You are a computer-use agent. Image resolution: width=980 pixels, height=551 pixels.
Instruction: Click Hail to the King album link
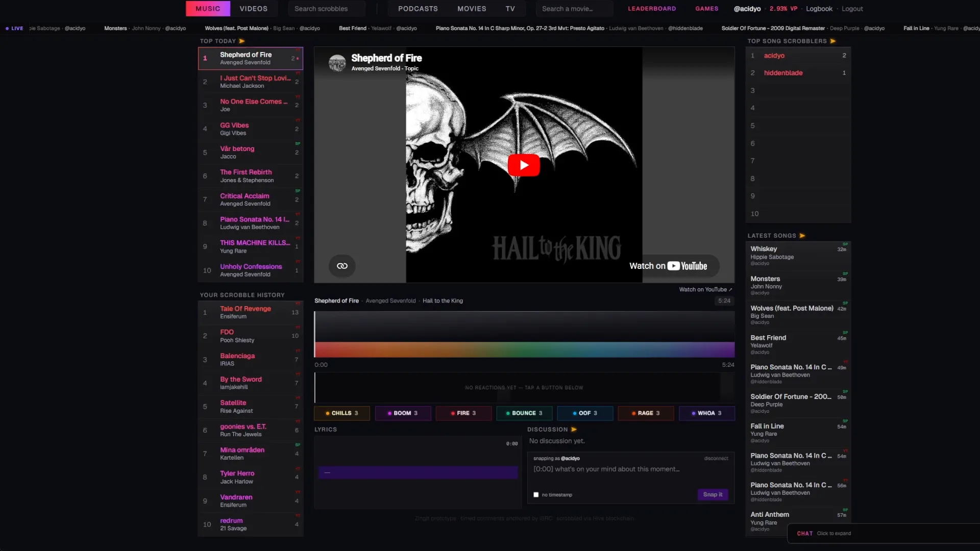443,301
